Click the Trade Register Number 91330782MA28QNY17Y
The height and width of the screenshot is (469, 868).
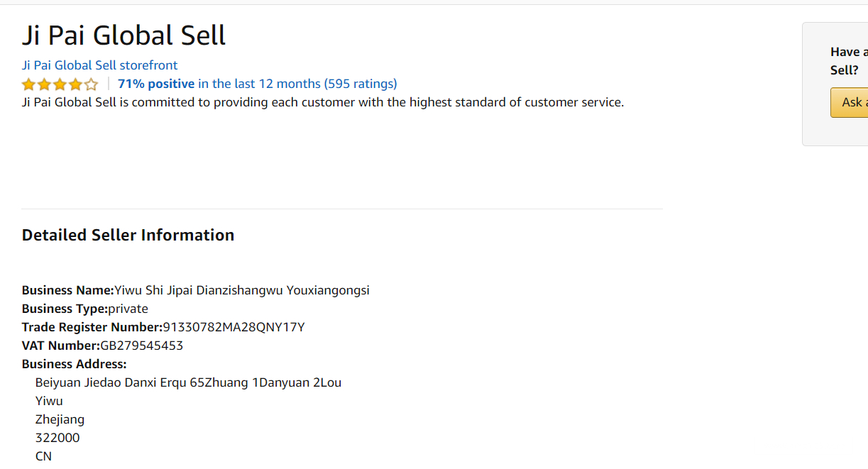(234, 327)
